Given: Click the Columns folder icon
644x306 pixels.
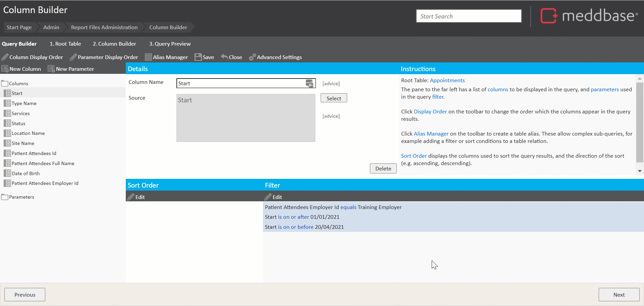Looking at the screenshot, I should pyautogui.click(x=5, y=83).
